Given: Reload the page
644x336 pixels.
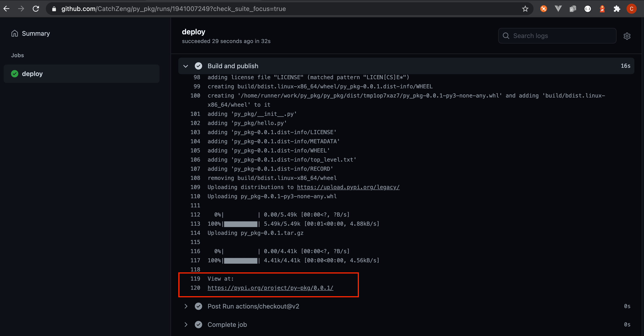Looking at the screenshot, I should pyautogui.click(x=36, y=9).
